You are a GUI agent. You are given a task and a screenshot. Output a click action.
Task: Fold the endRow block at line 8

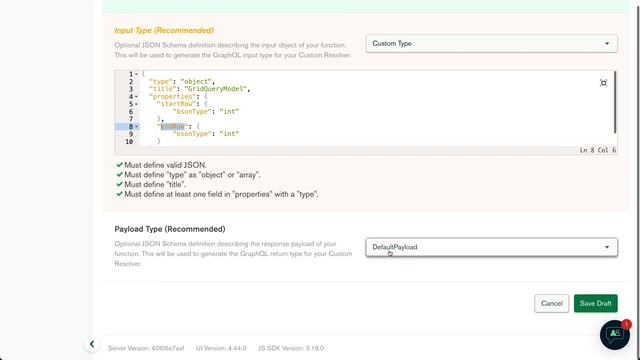pos(136,127)
